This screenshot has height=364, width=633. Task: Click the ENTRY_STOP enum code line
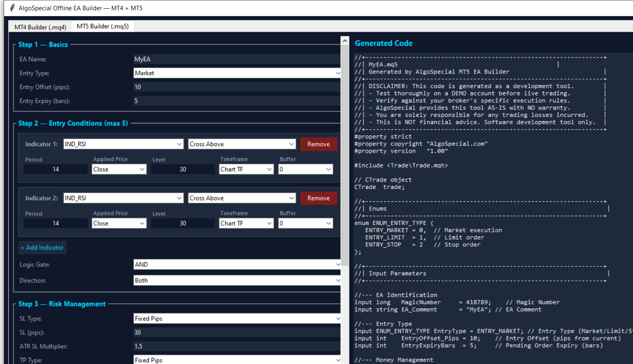pyautogui.click(x=423, y=245)
